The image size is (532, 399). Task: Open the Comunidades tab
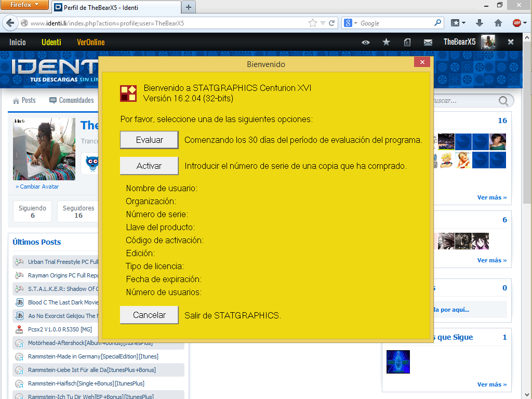point(72,100)
